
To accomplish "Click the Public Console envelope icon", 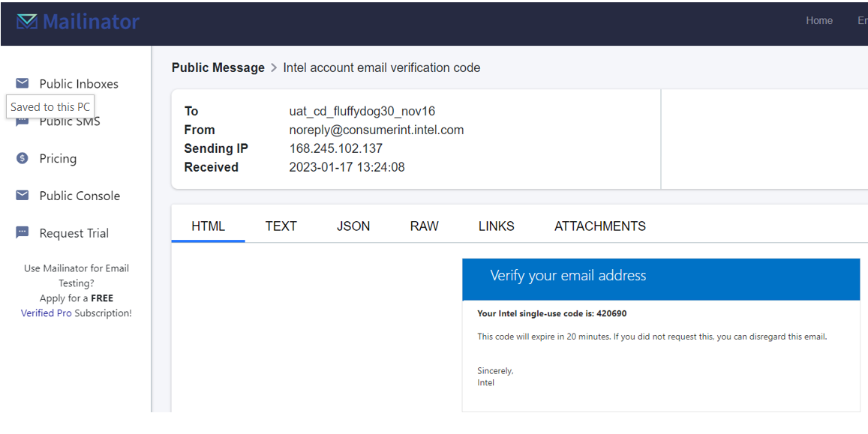I will pyautogui.click(x=23, y=196).
